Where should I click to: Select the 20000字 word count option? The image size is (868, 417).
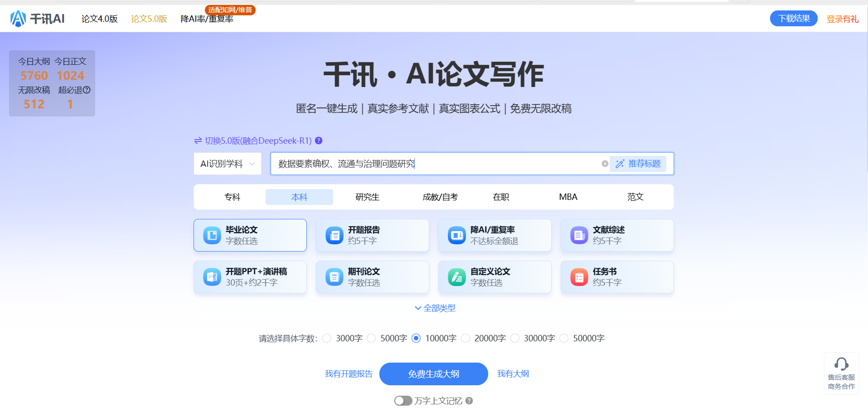point(466,338)
